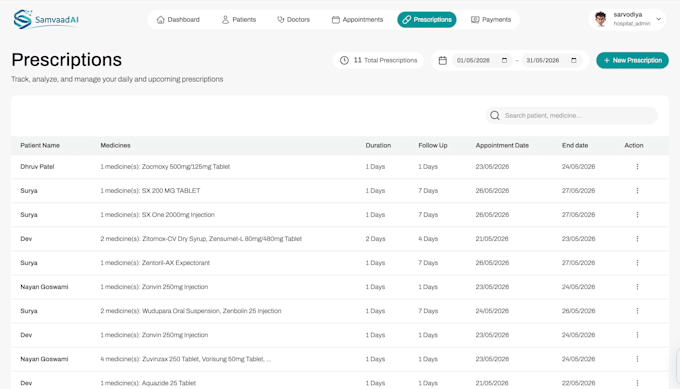Click the search magnifier icon

pyautogui.click(x=495, y=115)
